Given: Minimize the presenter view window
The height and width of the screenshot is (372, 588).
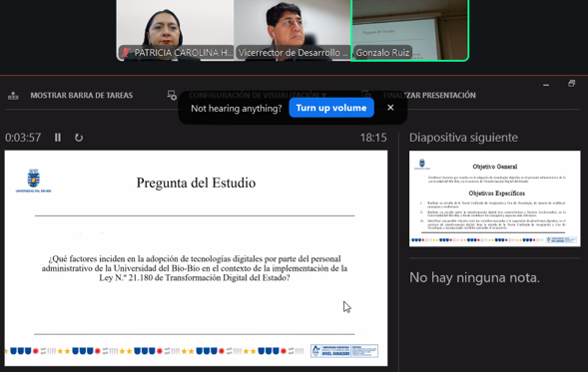Looking at the screenshot, I should tap(546, 85).
